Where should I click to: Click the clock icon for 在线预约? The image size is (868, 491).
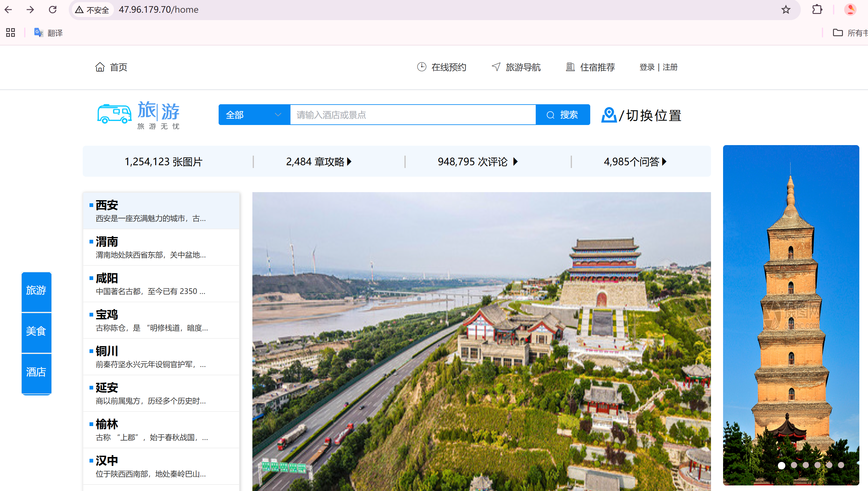pyautogui.click(x=421, y=67)
